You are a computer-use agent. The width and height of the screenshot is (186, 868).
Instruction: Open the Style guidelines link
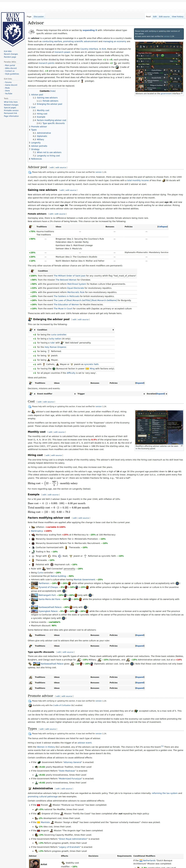pyautogui.click(x=12, y=74)
